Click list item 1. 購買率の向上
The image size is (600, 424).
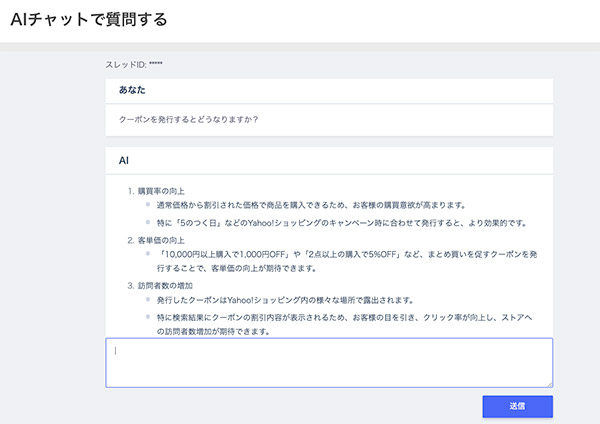tap(156, 191)
